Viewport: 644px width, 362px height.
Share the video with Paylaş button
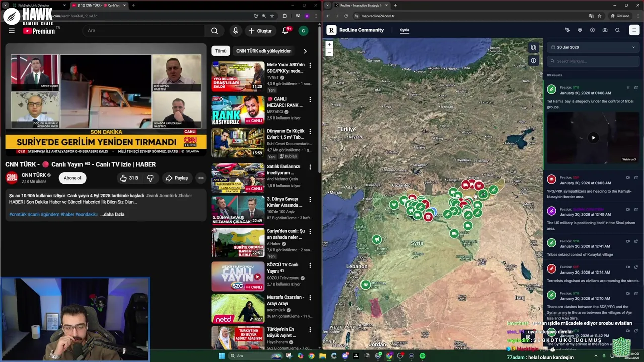[x=177, y=178]
